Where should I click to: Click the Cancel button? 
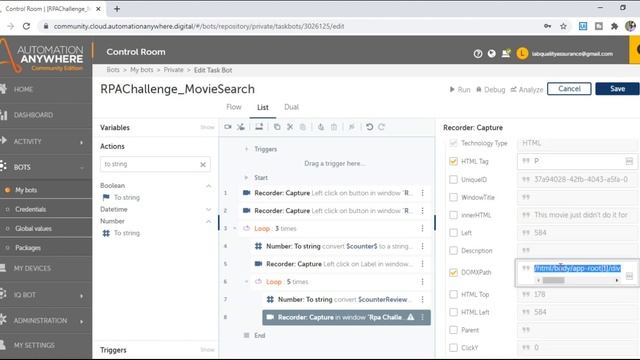coord(569,89)
